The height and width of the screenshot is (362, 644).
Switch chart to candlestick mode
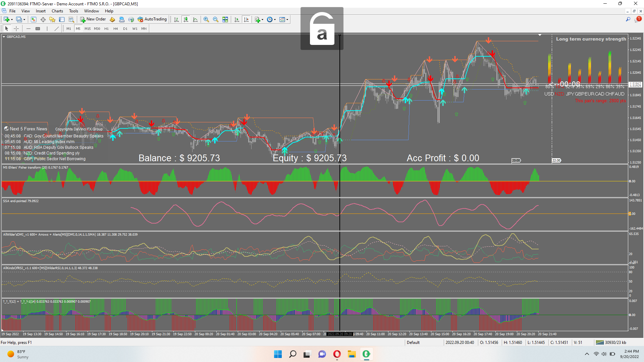(186, 19)
